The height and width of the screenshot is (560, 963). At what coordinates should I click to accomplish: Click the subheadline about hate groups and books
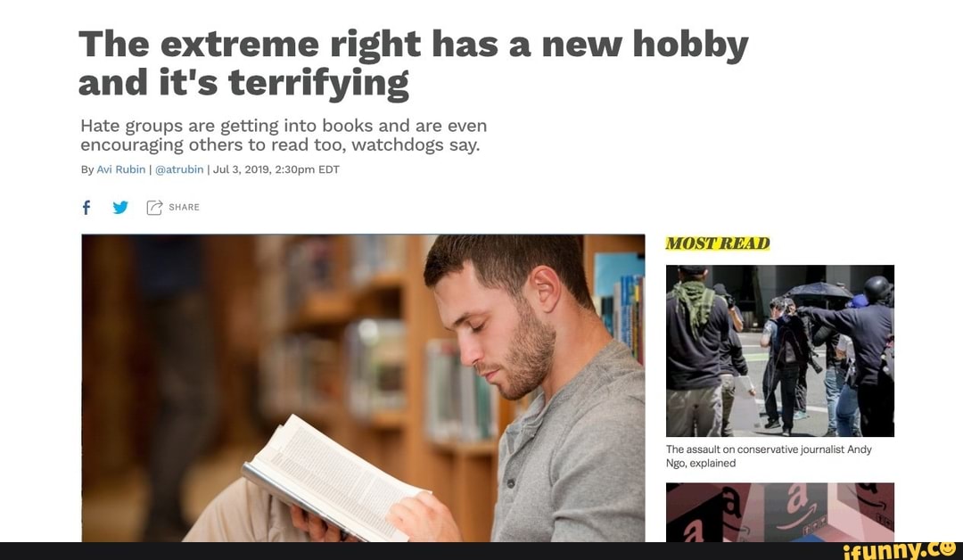284,135
